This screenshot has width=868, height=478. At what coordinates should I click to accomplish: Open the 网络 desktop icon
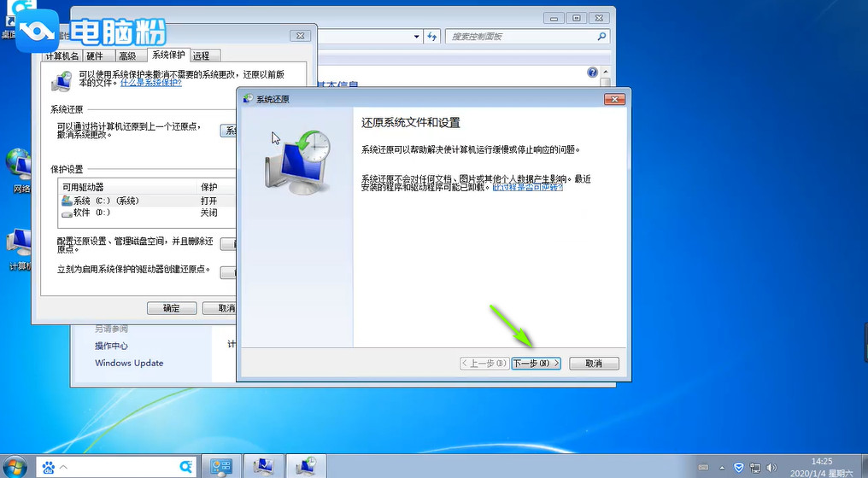pos(20,171)
